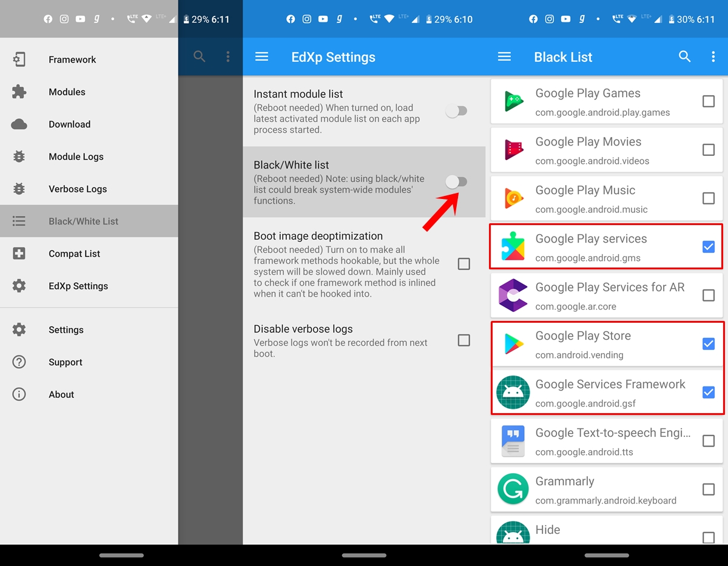Click com.grammarly.android.keyboard package name
This screenshot has height=566, width=728.
(605, 500)
